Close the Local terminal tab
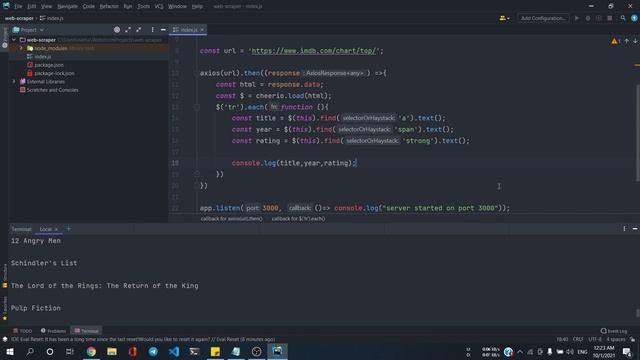The width and height of the screenshot is (640, 360). (56, 229)
